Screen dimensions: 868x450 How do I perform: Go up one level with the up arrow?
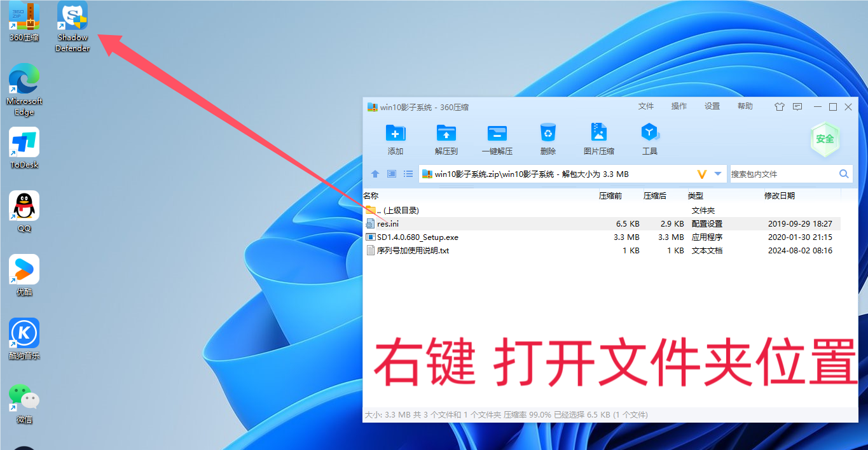[375, 174]
